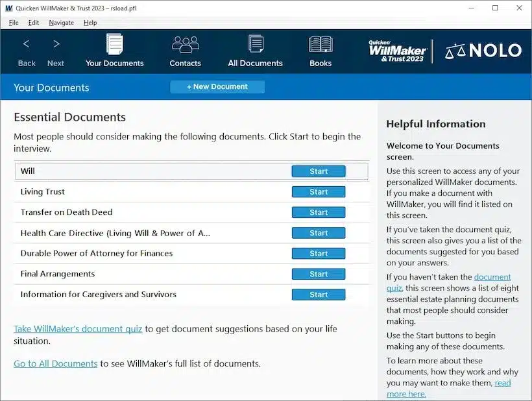Open Your Documents page icon
532x401 pixels.
(115, 44)
